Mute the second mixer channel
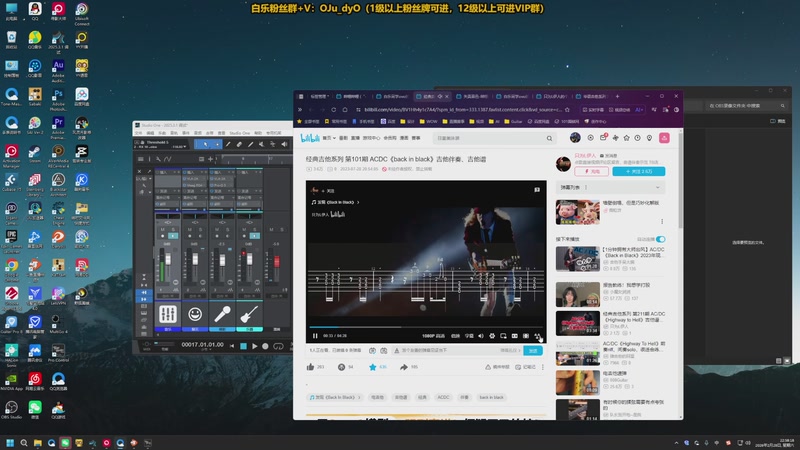 (190, 230)
